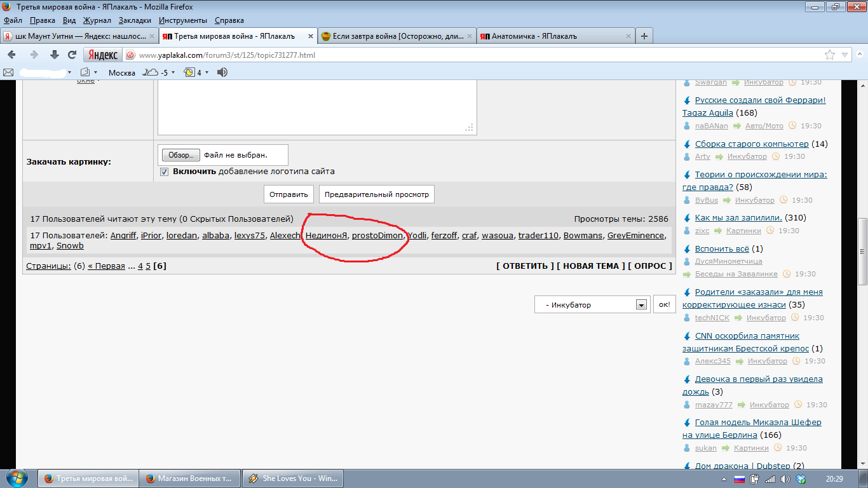868x488 pixels.
Task: Open new tab with the plus button
Action: (x=644, y=36)
